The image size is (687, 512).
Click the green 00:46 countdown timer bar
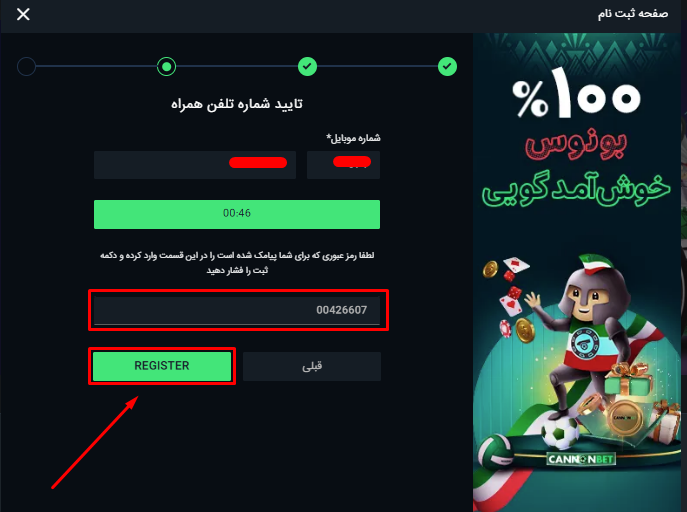point(237,214)
